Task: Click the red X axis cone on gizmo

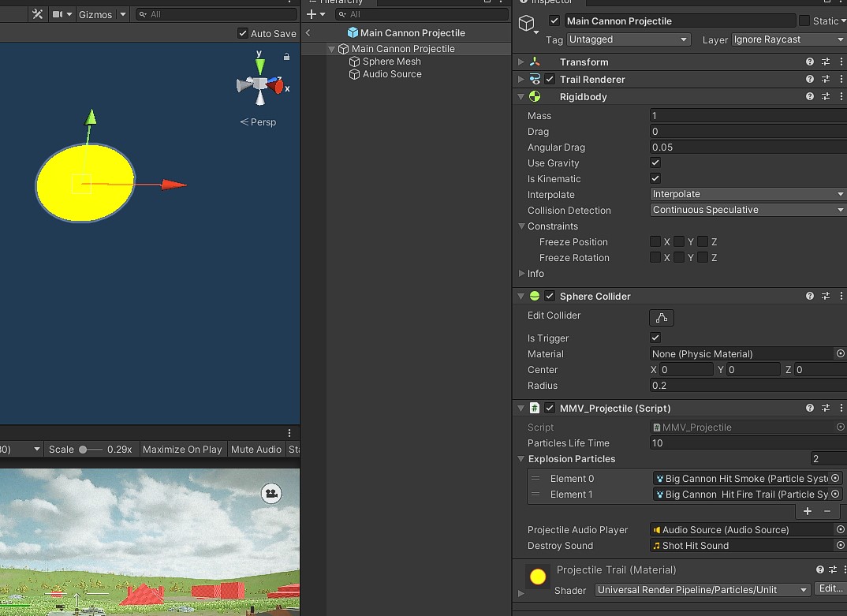Action: 276,86
